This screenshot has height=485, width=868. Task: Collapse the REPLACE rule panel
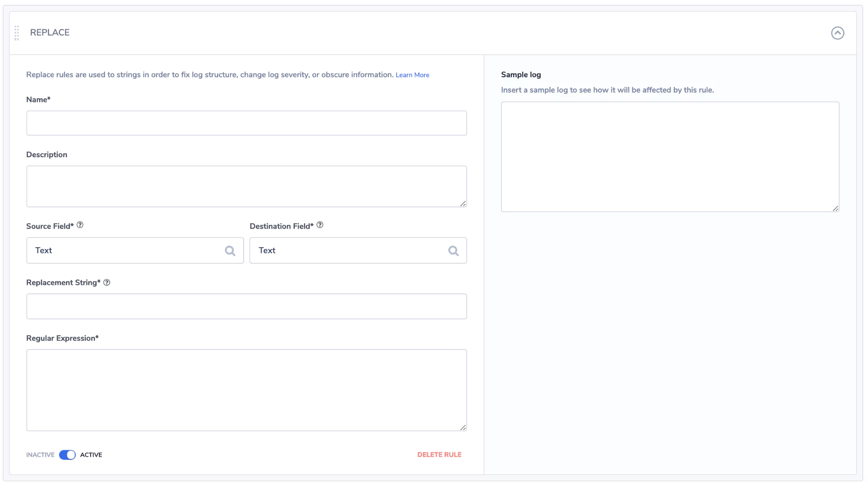(837, 33)
